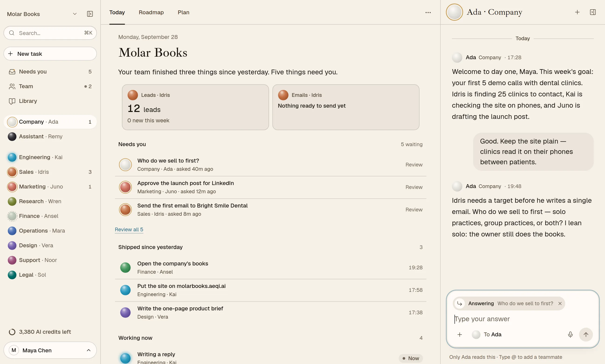
Task: Open Marketing · Juno agent
Action: (x=50, y=187)
